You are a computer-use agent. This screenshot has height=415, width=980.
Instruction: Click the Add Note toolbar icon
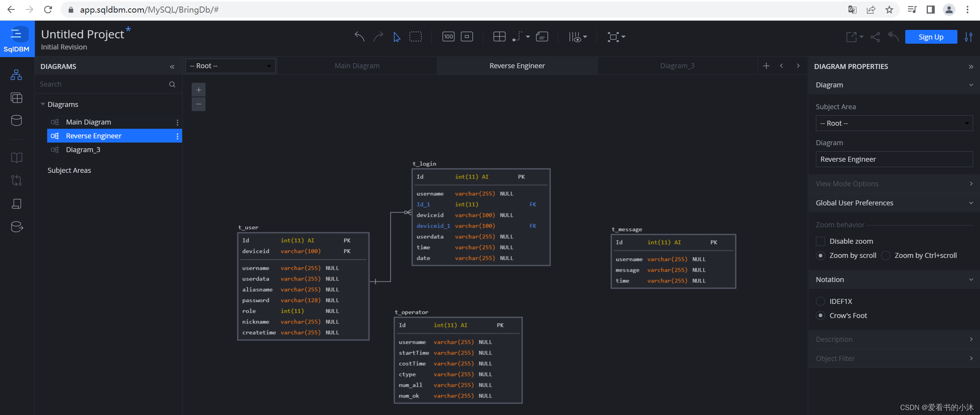(542, 37)
